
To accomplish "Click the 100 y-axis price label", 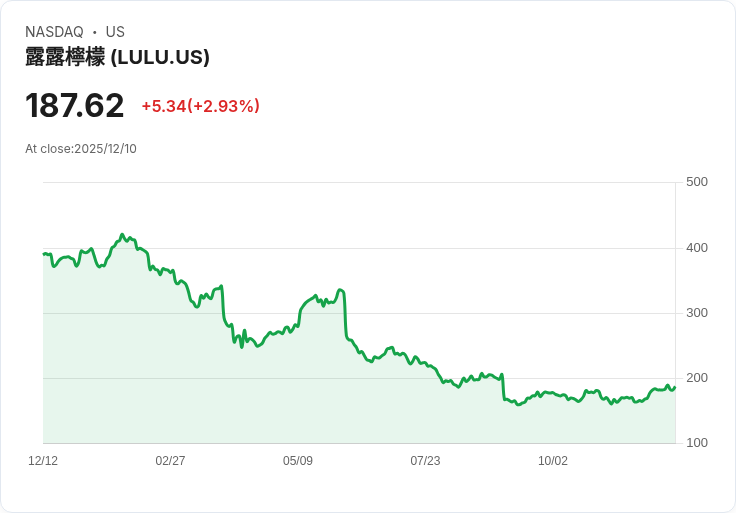I will (697, 443).
